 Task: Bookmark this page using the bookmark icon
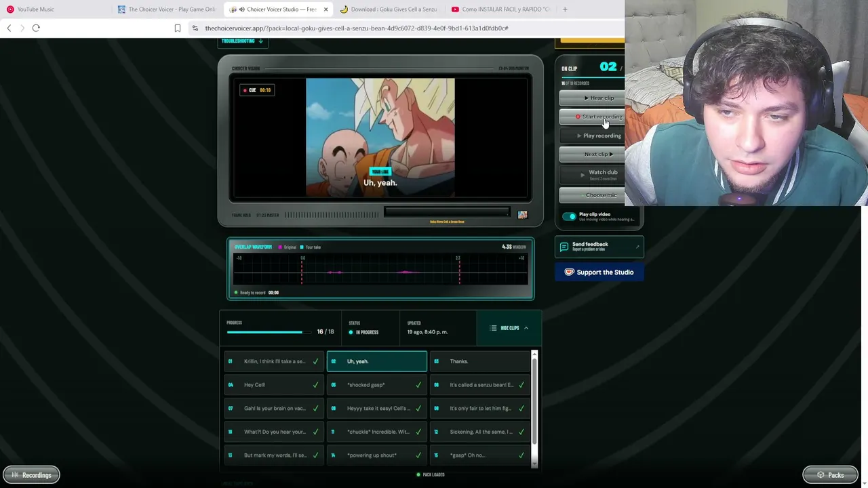click(x=178, y=28)
